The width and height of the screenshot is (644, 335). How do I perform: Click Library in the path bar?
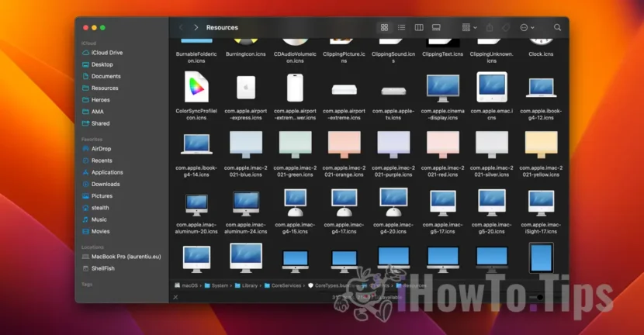coord(250,285)
